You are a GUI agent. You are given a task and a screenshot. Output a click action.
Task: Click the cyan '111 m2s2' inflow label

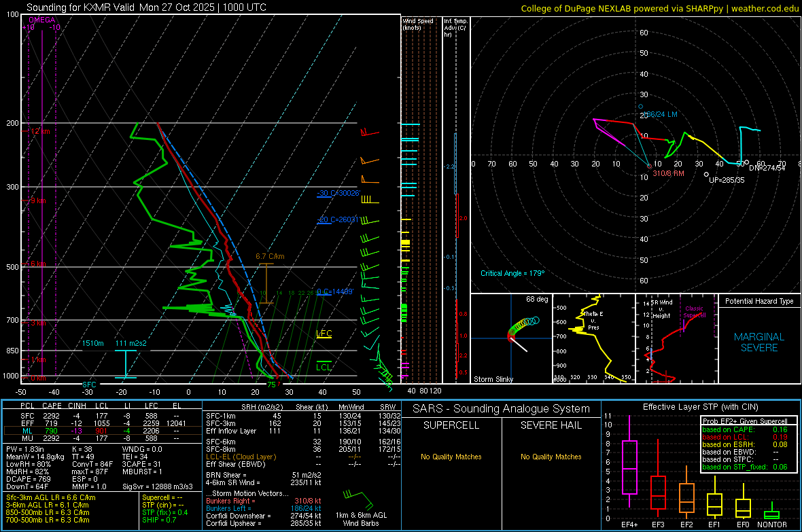(130, 343)
